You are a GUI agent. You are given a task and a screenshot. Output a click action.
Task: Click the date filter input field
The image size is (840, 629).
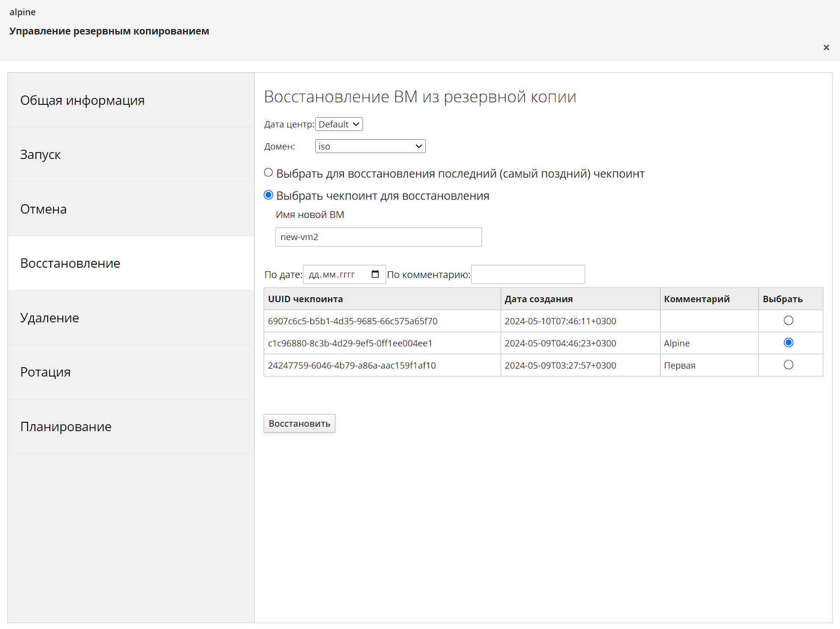point(337,274)
